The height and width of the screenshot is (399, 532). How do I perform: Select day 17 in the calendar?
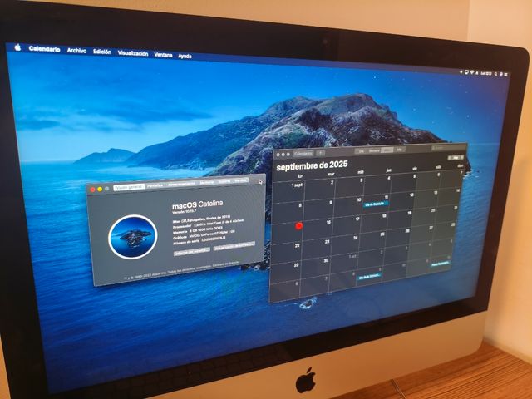[x=347, y=226]
